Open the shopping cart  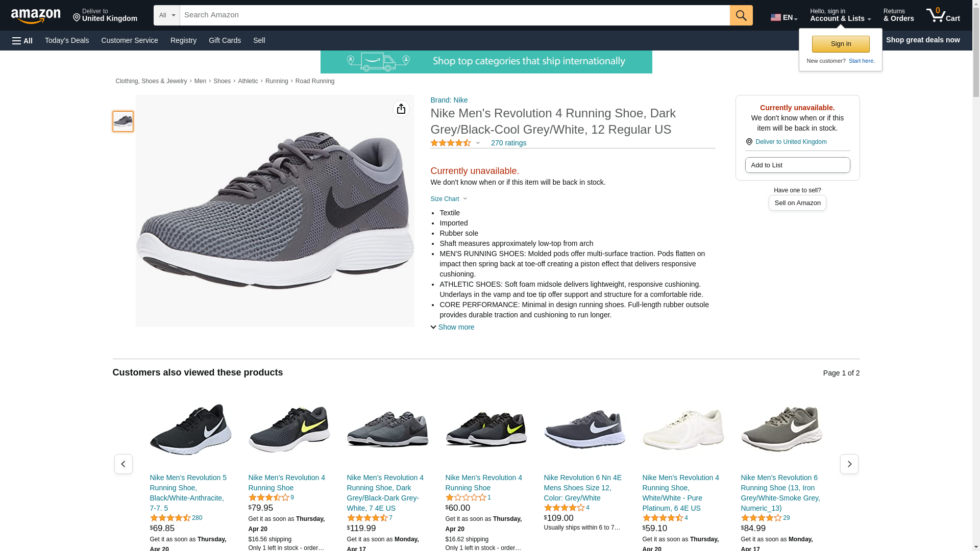(x=943, y=15)
